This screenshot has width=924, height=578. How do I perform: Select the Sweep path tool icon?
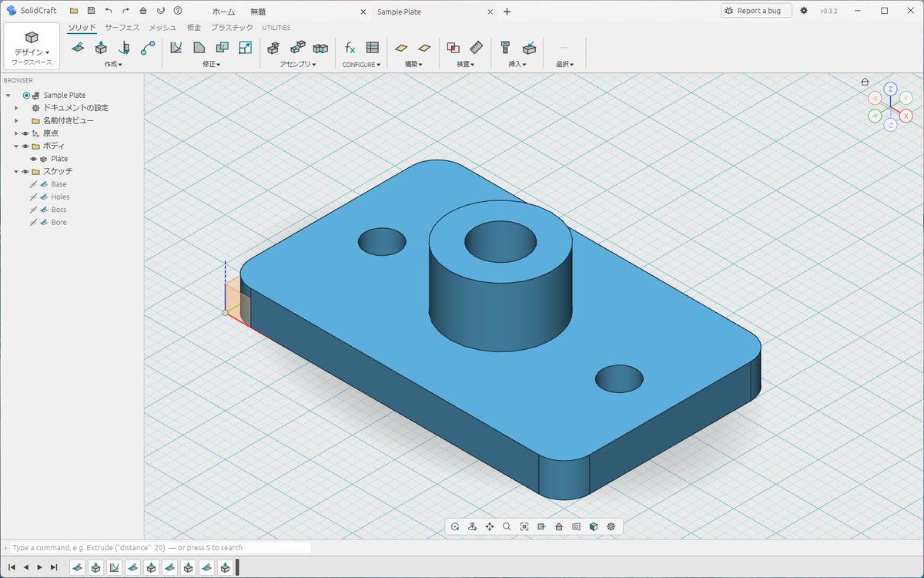(x=148, y=48)
